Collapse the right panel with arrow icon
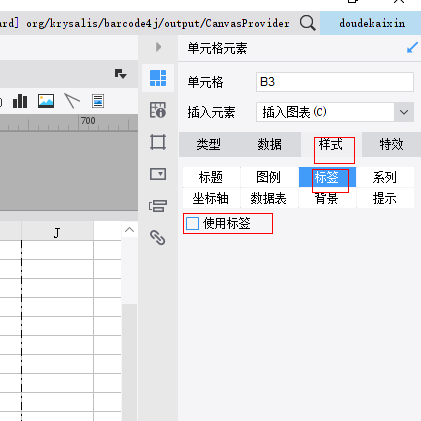 point(158,47)
